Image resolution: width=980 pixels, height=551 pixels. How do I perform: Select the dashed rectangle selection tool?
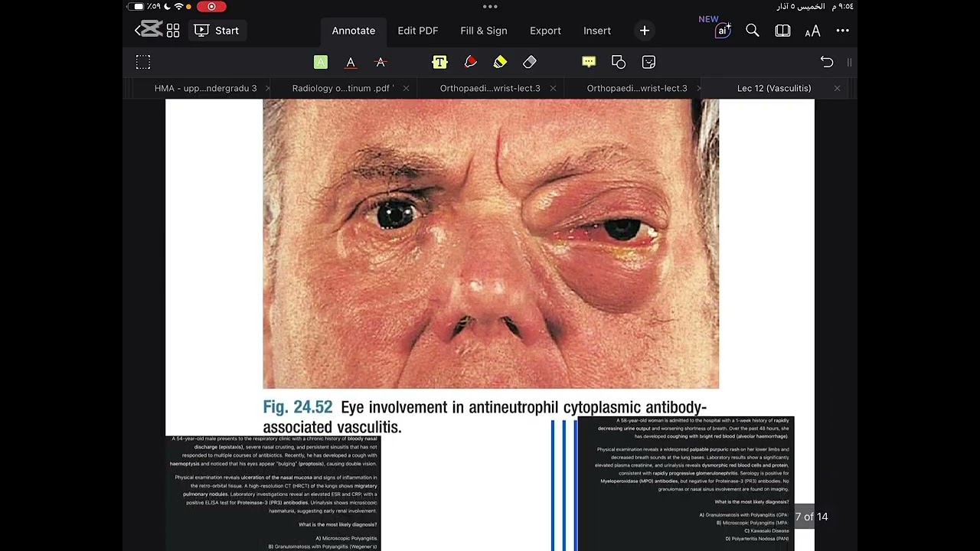point(143,62)
